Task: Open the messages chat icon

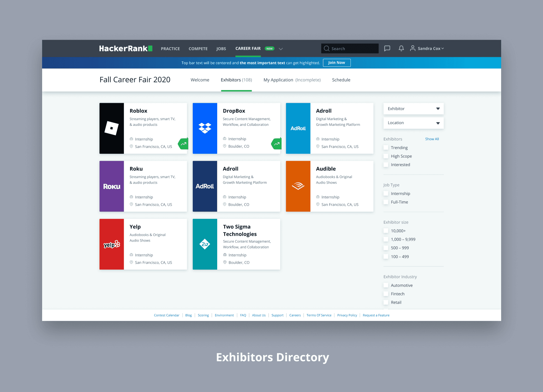Action: (x=387, y=48)
